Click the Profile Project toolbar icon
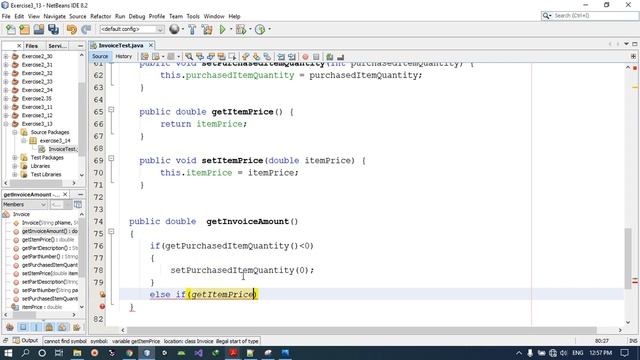 (260, 29)
